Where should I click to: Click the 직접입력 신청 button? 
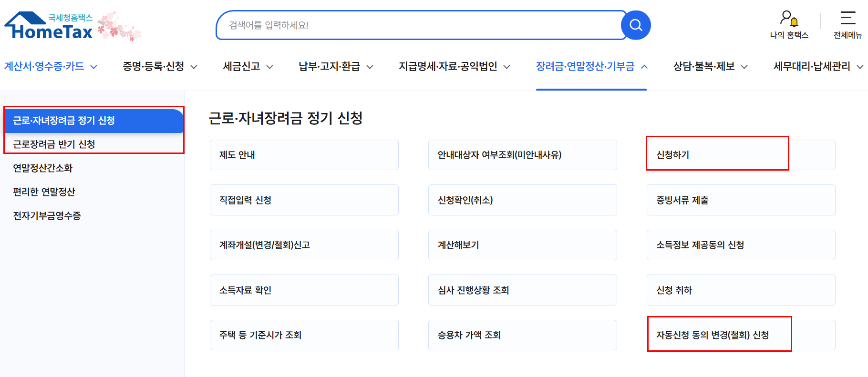[x=304, y=200]
